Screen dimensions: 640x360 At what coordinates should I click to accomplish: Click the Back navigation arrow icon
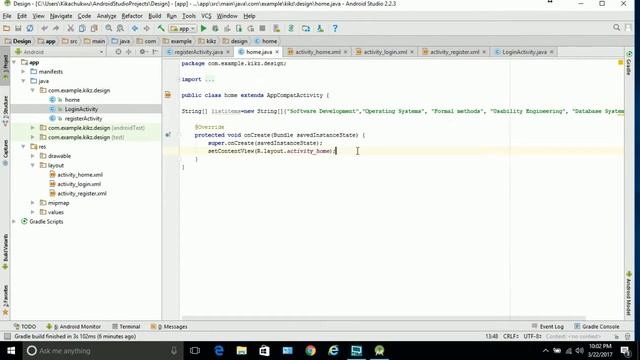coord(135,28)
